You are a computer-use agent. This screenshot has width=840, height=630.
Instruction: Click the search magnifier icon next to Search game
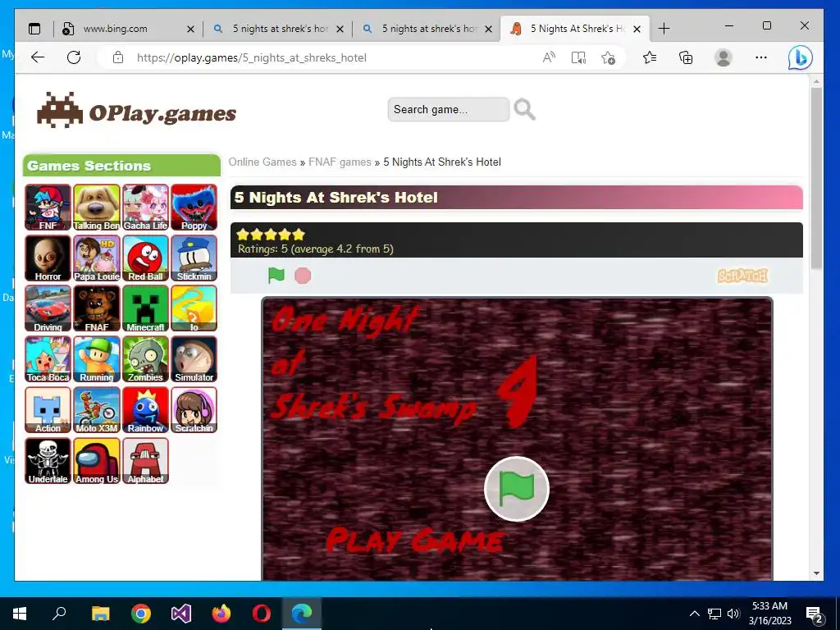(x=524, y=109)
